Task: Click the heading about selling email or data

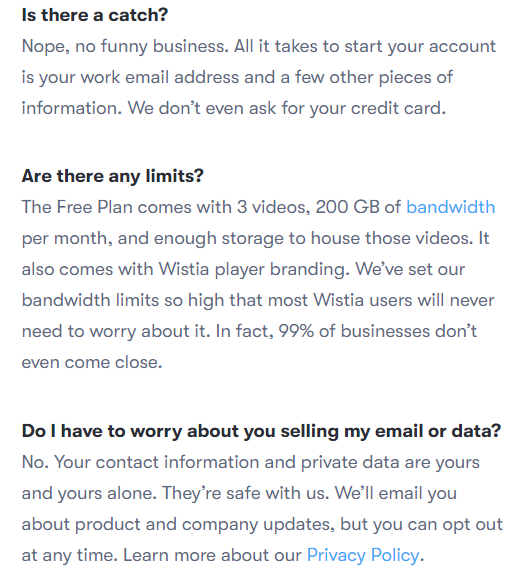Action: [x=261, y=431]
